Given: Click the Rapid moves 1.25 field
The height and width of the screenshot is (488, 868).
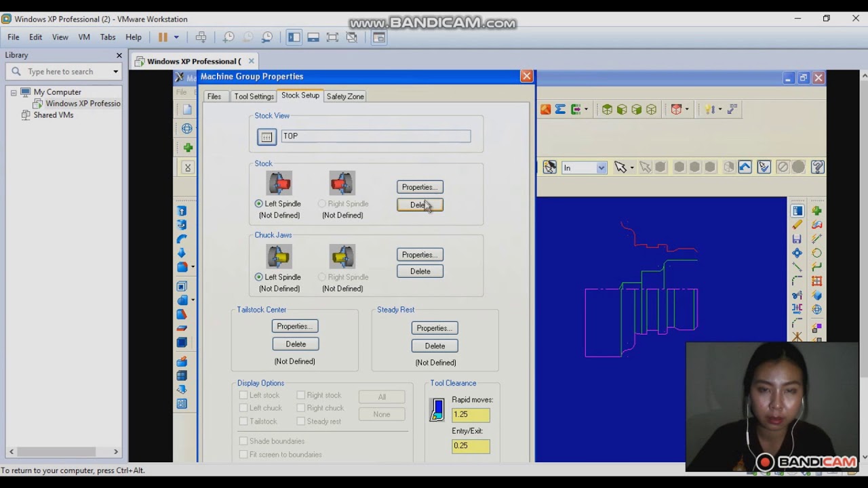Looking at the screenshot, I should point(471,414).
